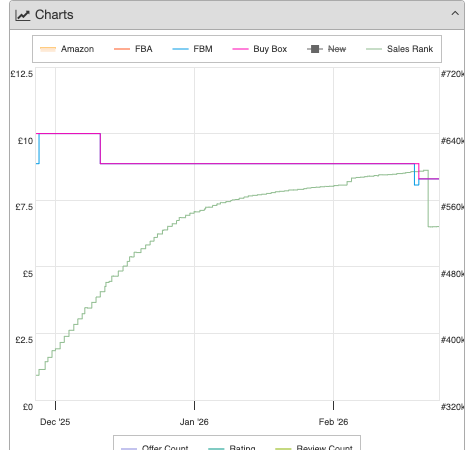
Task: Click the Feb '26 axis label
Action: click(333, 422)
